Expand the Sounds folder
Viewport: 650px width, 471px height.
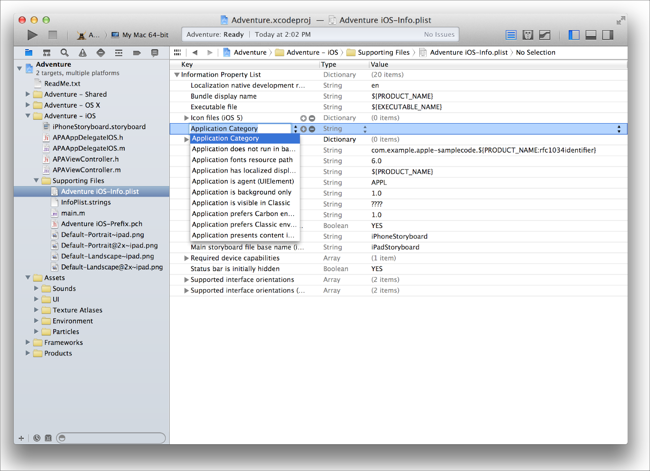point(36,288)
